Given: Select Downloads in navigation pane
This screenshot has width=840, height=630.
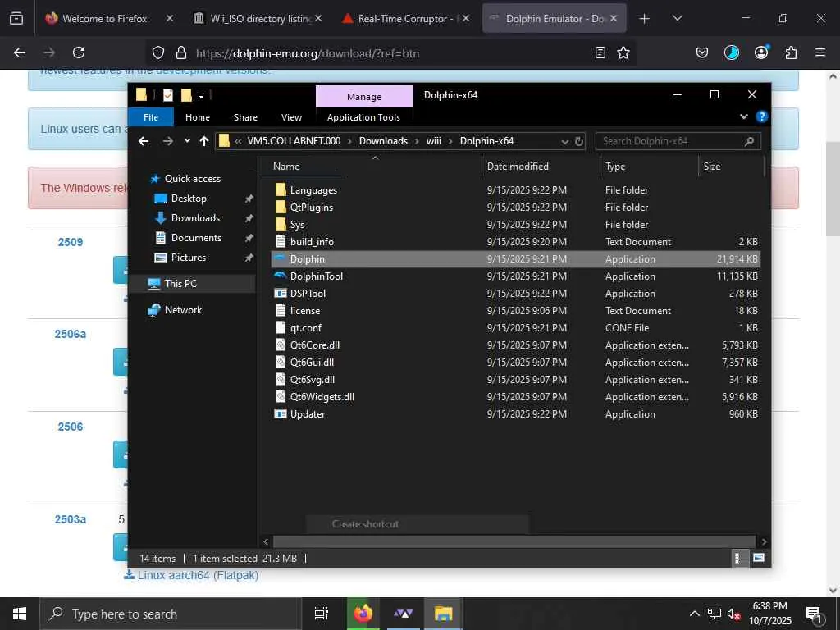Looking at the screenshot, I should [x=195, y=218].
